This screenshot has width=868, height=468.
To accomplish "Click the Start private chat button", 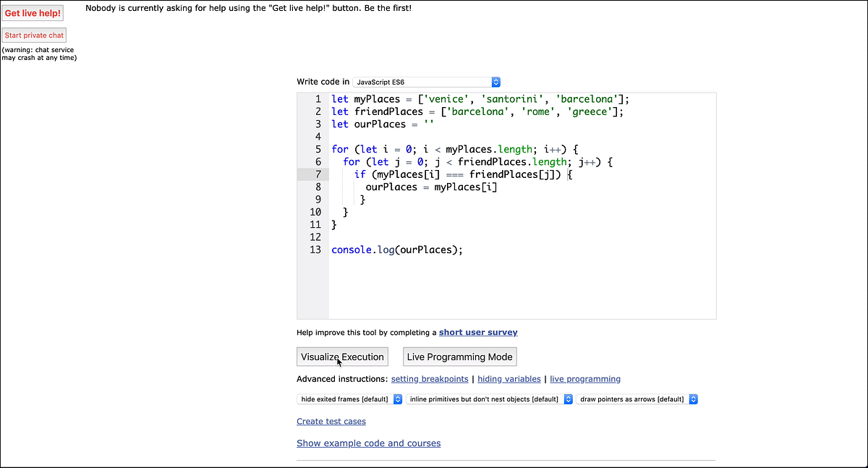I will pos(34,35).
